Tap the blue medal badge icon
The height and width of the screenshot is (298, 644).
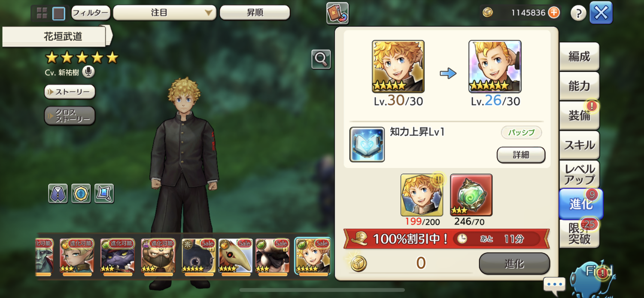[x=81, y=194]
